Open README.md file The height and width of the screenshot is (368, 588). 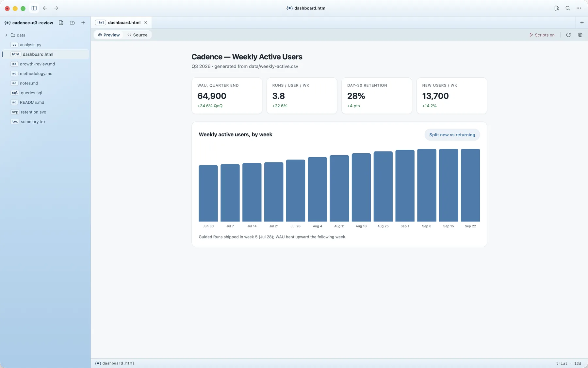click(46, 102)
